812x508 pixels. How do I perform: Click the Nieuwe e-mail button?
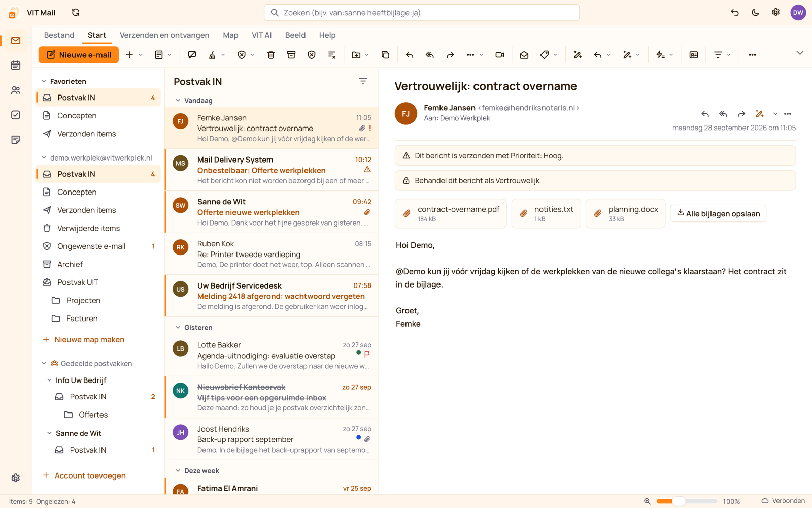tap(79, 55)
